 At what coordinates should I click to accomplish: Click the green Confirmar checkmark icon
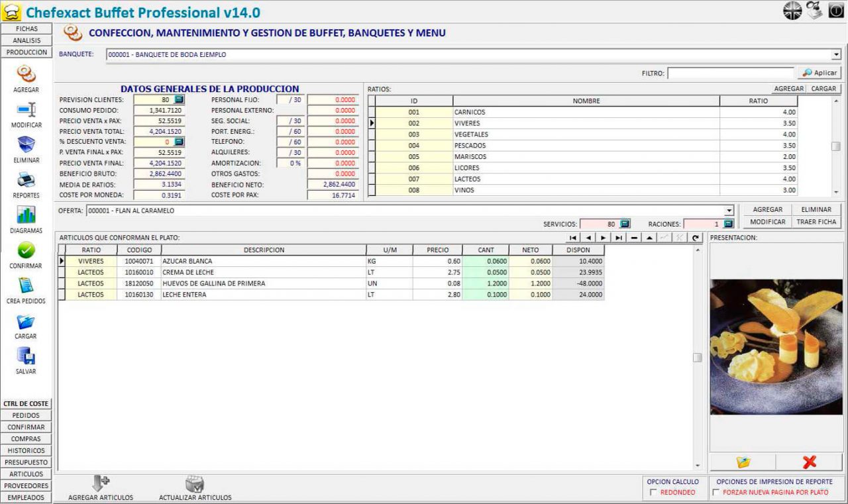click(26, 250)
